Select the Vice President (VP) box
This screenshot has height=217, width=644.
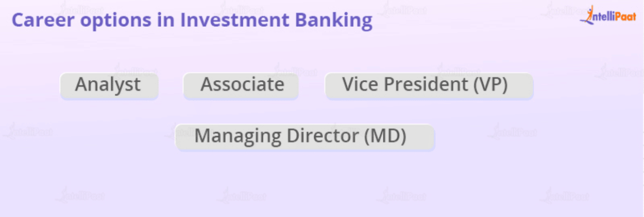pyautogui.click(x=429, y=85)
